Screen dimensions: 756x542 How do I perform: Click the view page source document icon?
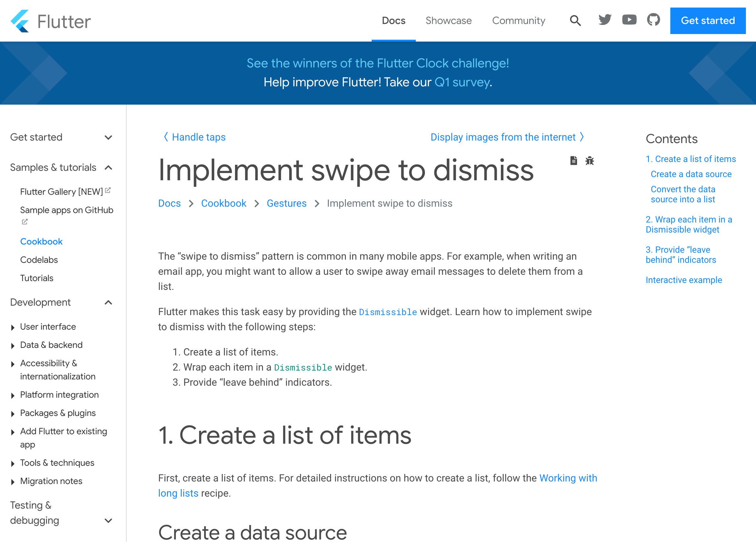pos(573,161)
